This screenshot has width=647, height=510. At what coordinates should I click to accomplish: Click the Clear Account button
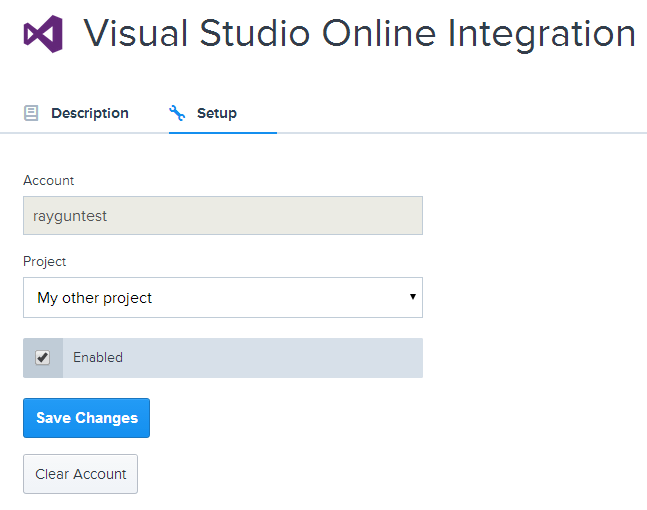click(x=80, y=474)
